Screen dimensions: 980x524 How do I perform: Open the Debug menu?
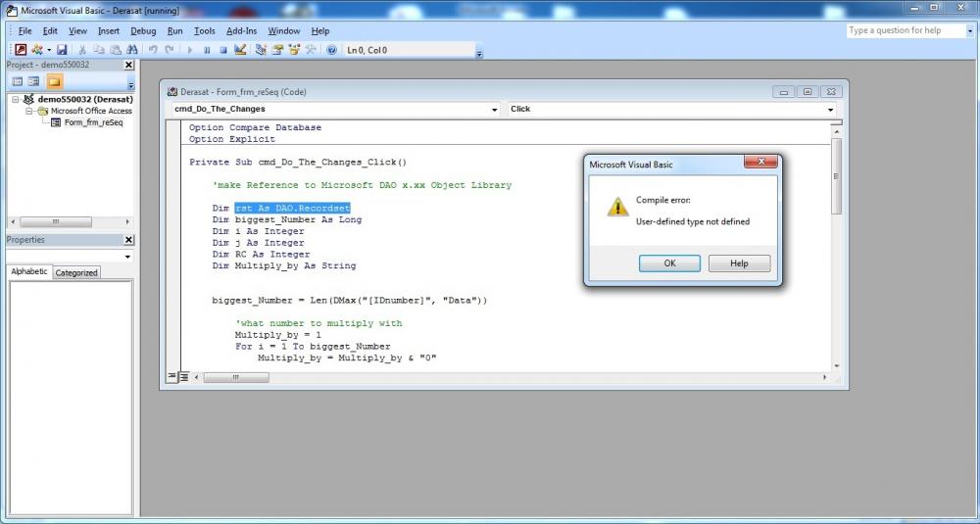143,30
